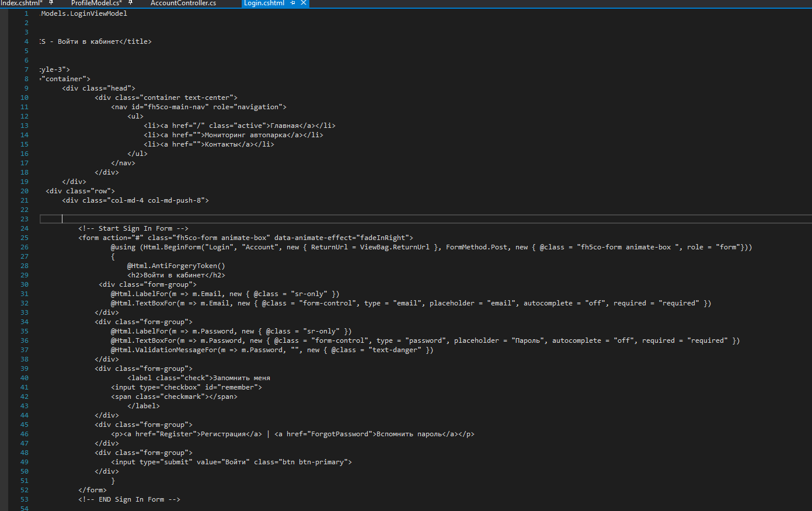
Task: Click the 'Регистрация' and 'Вспомнить пароль' links line
Action: (293, 434)
